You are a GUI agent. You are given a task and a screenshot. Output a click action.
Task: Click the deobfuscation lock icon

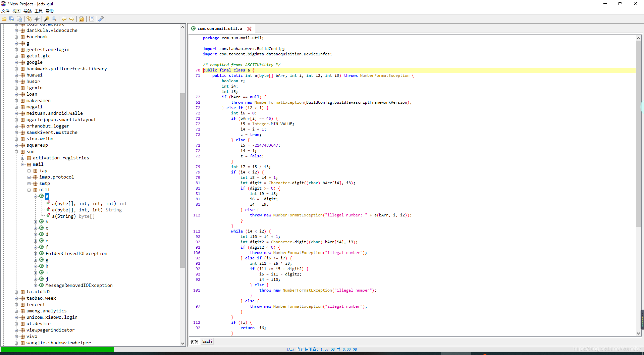point(82,19)
